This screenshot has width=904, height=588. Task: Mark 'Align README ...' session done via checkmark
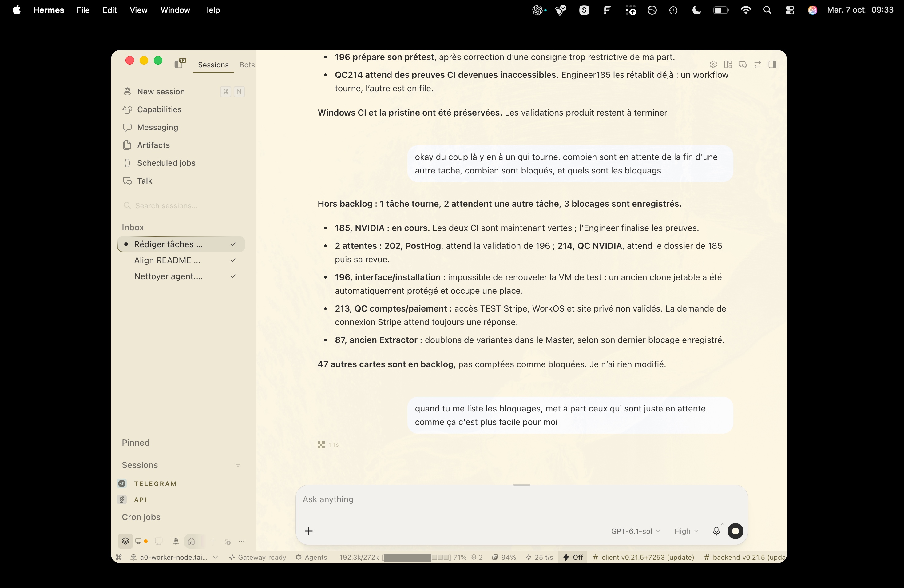click(233, 260)
